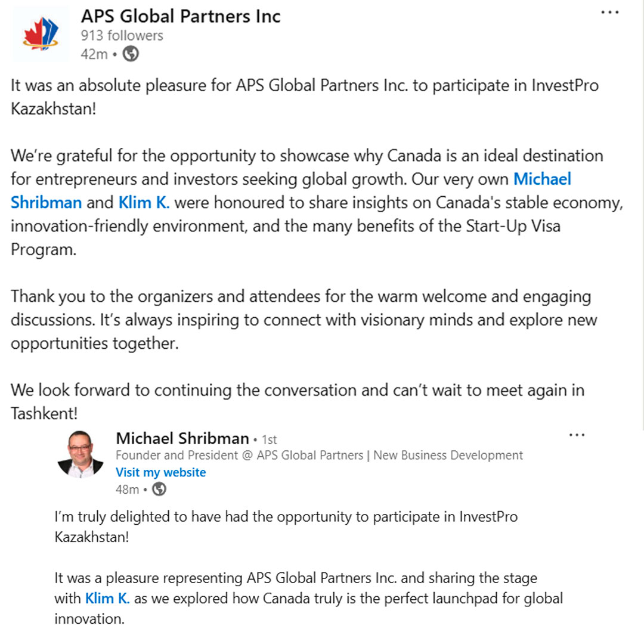The image size is (644, 644).
Task: Click Michael Shribman's profile photo
Action: pos(80,454)
